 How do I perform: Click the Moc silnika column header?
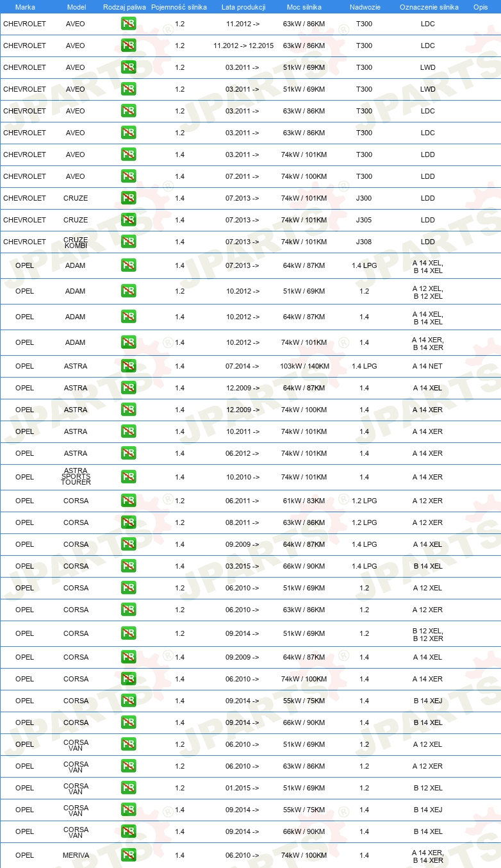pyautogui.click(x=304, y=6)
